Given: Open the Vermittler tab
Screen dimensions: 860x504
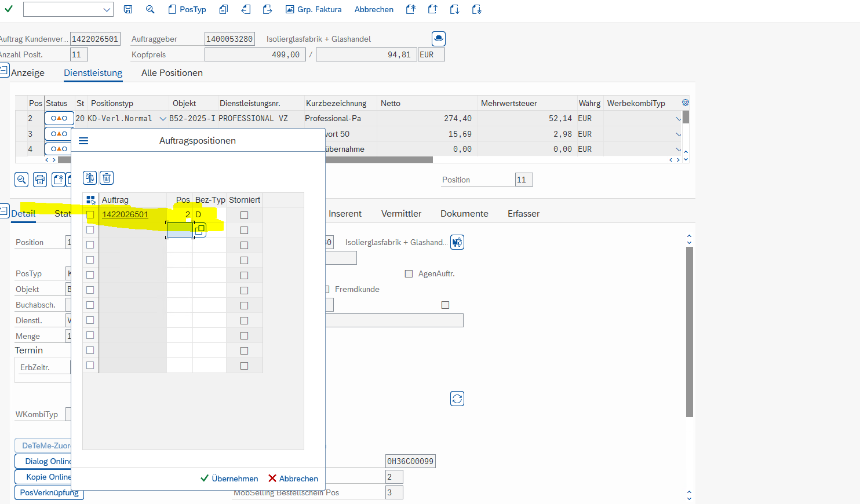Looking at the screenshot, I should tap(401, 213).
